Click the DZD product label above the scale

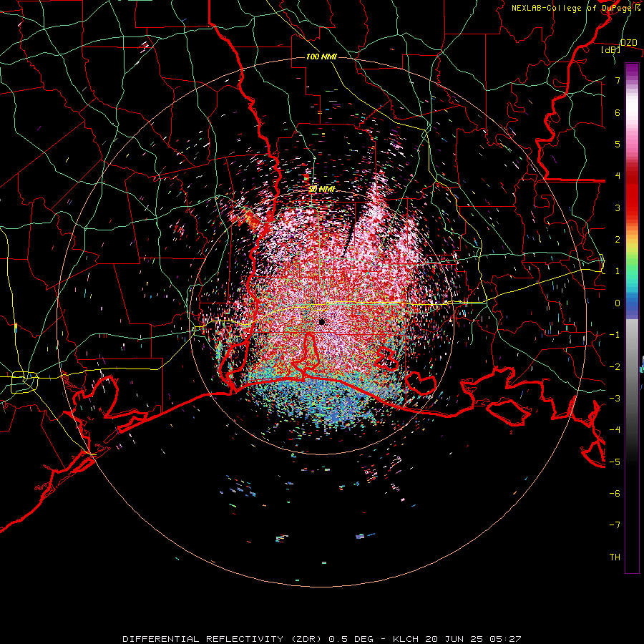628,43
